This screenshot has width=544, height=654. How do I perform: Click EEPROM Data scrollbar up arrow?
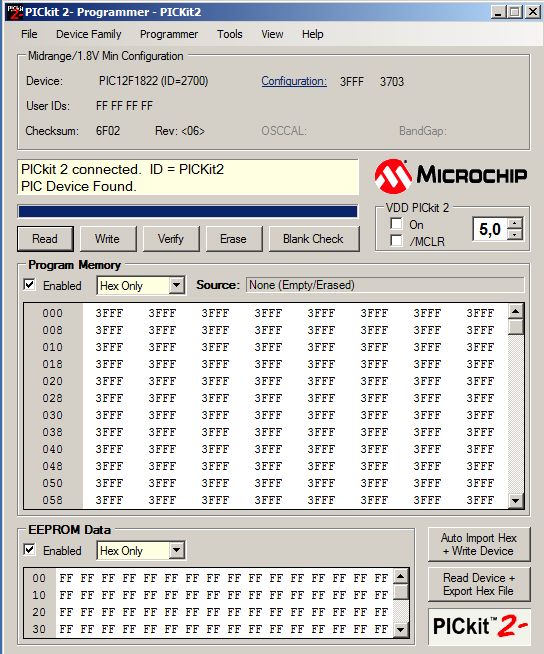tap(401, 576)
